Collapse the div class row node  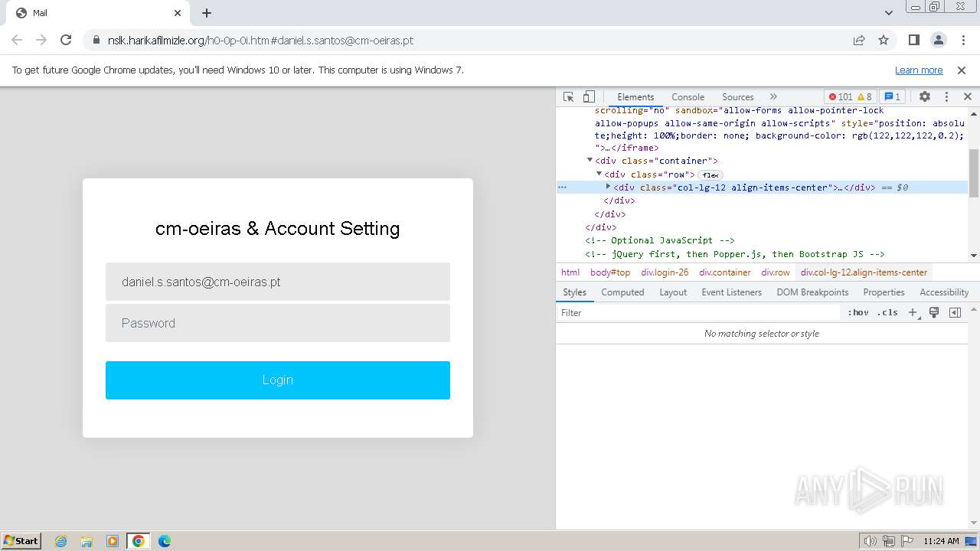coord(599,174)
